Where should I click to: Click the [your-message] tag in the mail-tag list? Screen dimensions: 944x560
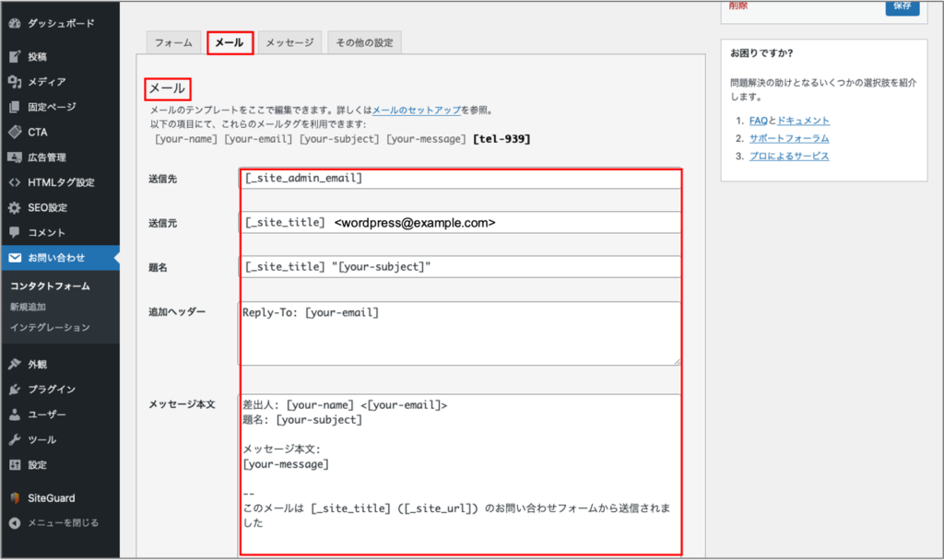click(x=426, y=140)
